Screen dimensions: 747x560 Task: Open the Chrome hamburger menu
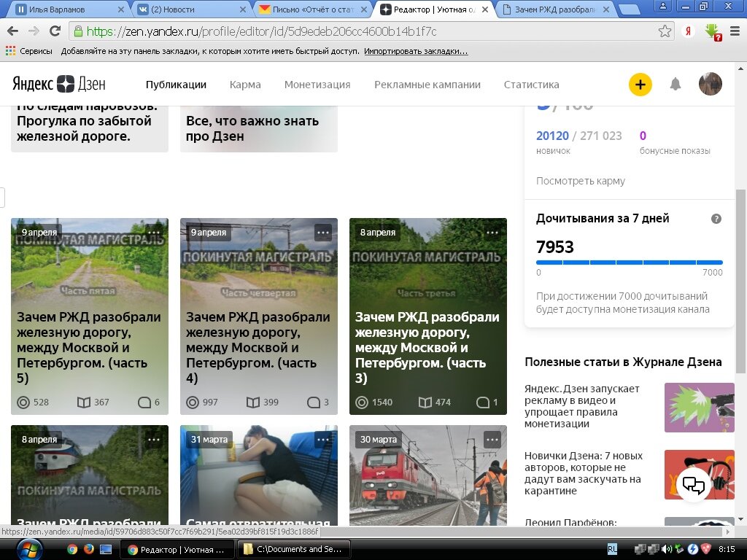coord(735,31)
